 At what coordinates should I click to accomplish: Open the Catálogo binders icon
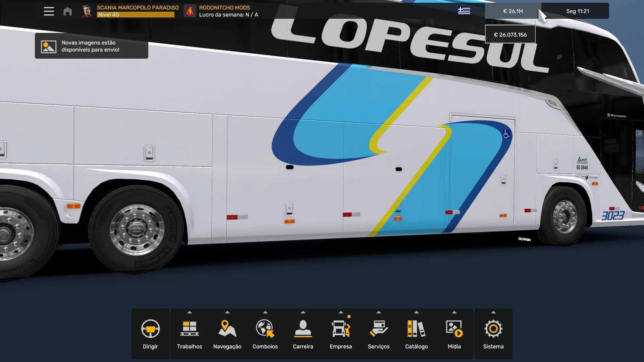click(x=416, y=329)
